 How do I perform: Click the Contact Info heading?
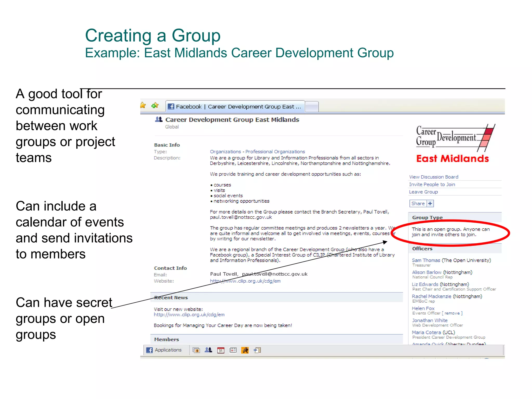click(170, 268)
